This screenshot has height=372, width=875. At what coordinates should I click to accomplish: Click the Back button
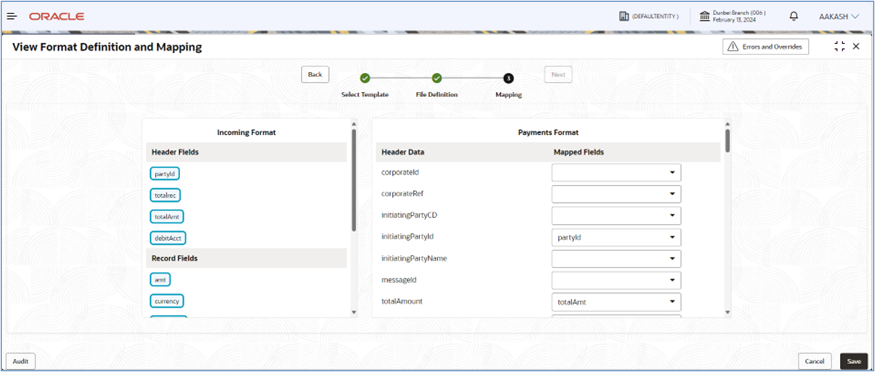click(315, 75)
